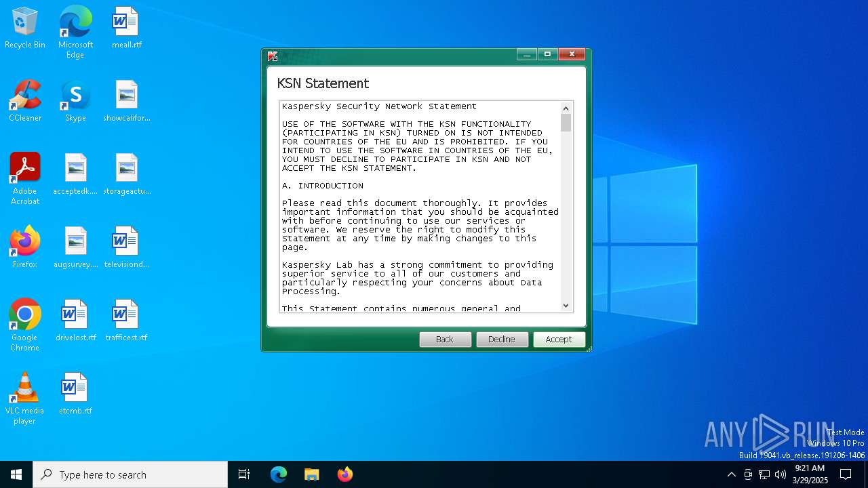Open the Windows Start menu
Screen dimensions: 868x488
point(16,474)
